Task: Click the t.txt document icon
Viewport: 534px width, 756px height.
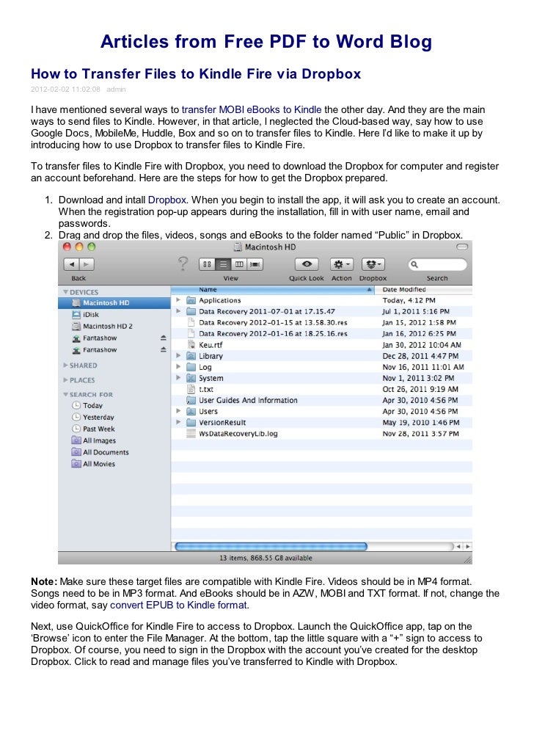Action: pos(191,389)
